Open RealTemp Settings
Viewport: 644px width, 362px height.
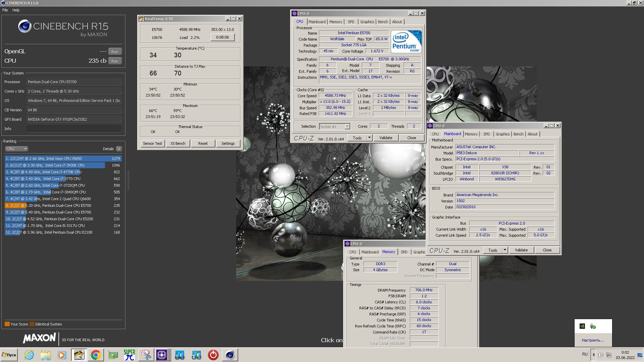[x=228, y=143]
